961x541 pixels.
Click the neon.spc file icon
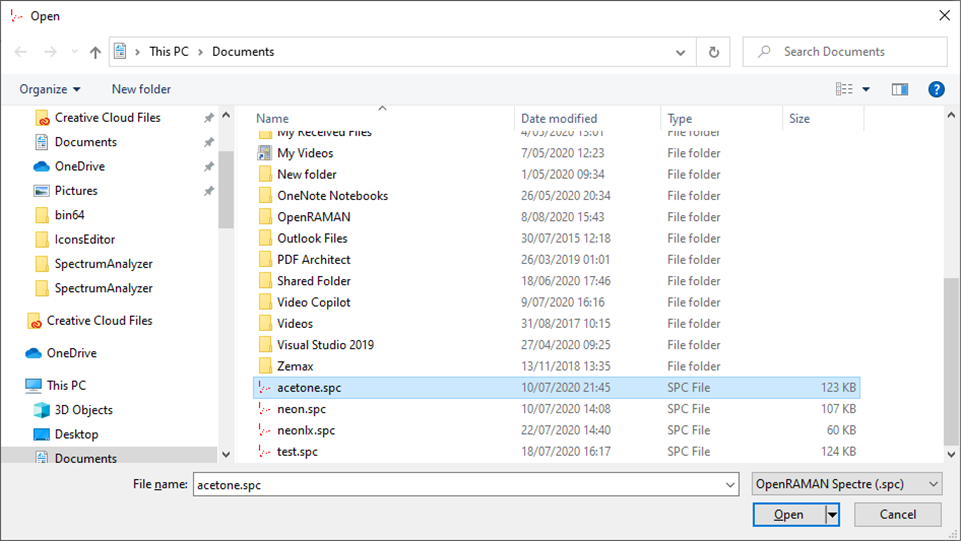[265, 409]
